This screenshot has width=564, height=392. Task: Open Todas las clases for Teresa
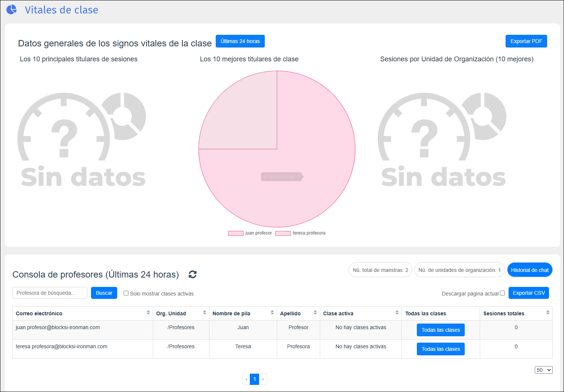(x=440, y=349)
